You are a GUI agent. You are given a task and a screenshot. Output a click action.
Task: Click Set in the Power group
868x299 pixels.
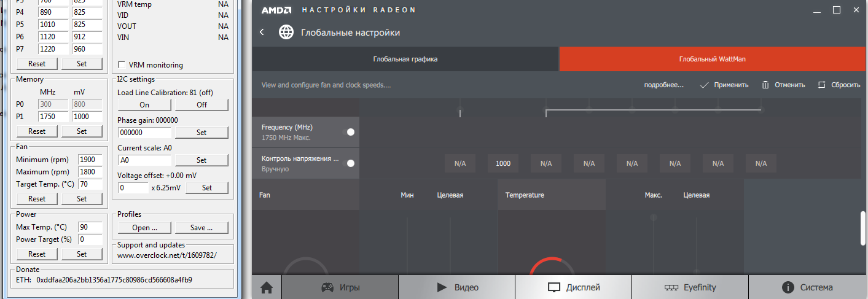(82, 254)
